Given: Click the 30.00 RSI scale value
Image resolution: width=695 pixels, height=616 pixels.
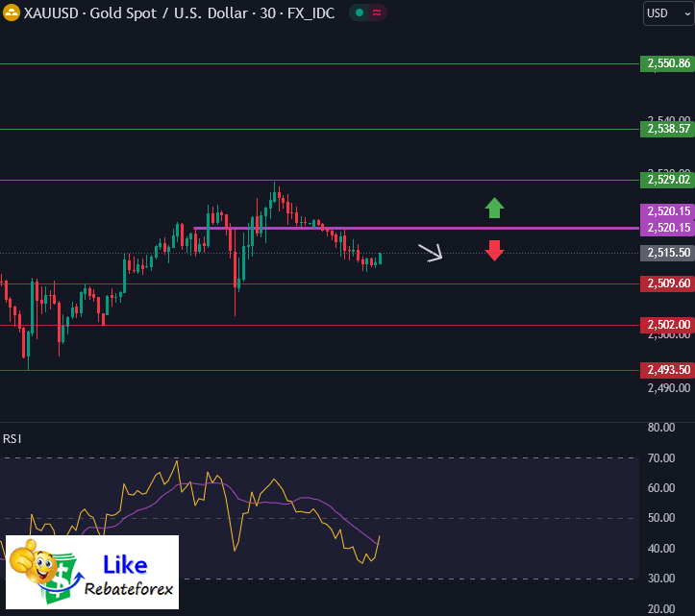Looking at the screenshot, I should (x=661, y=579).
